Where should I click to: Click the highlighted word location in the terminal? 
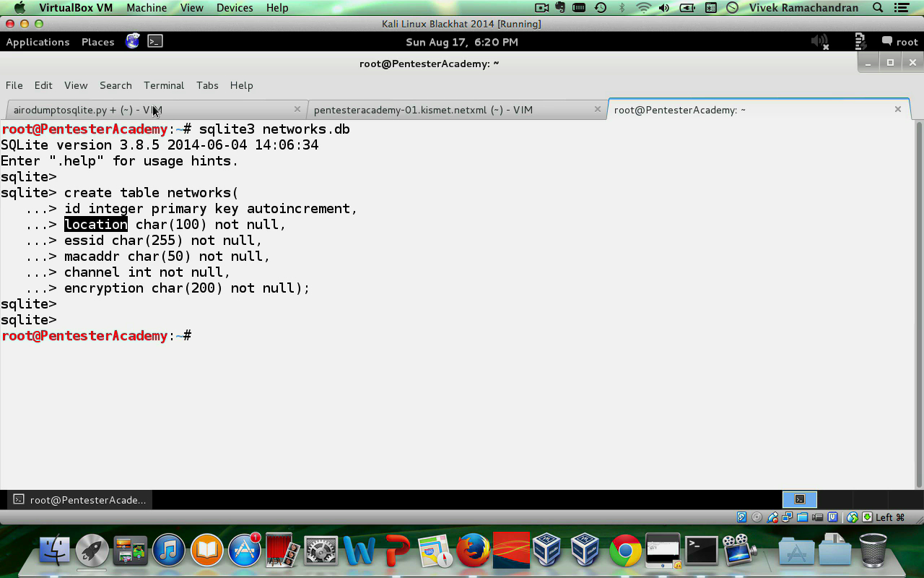96,225
